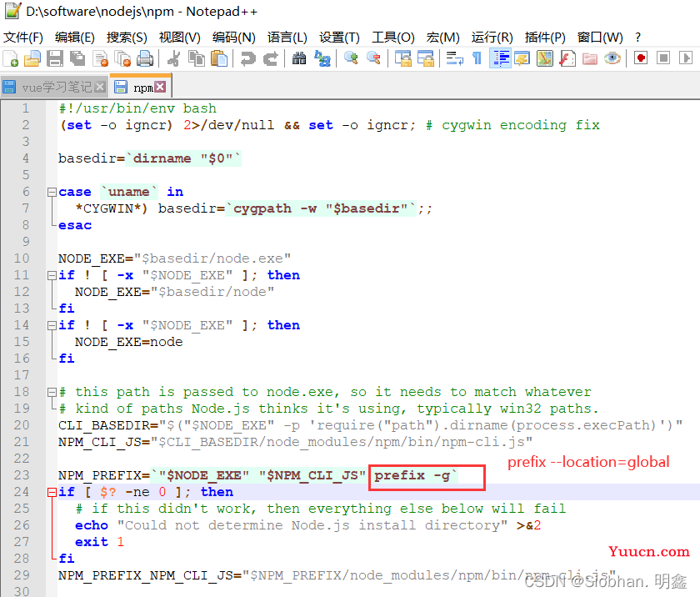The width and height of the screenshot is (700, 597).
Task: Open the 窗口(W) menu
Action: pyautogui.click(x=599, y=37)
